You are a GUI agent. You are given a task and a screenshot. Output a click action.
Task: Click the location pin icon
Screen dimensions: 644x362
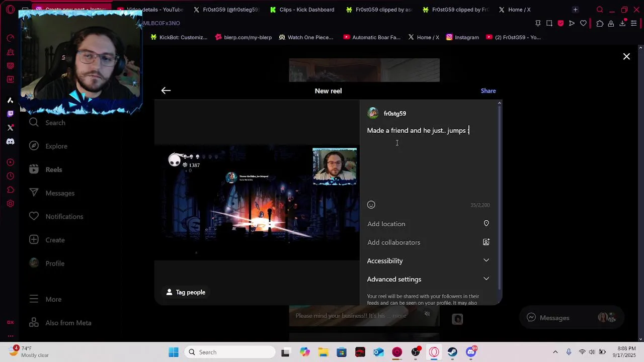[x=486, y=224]
